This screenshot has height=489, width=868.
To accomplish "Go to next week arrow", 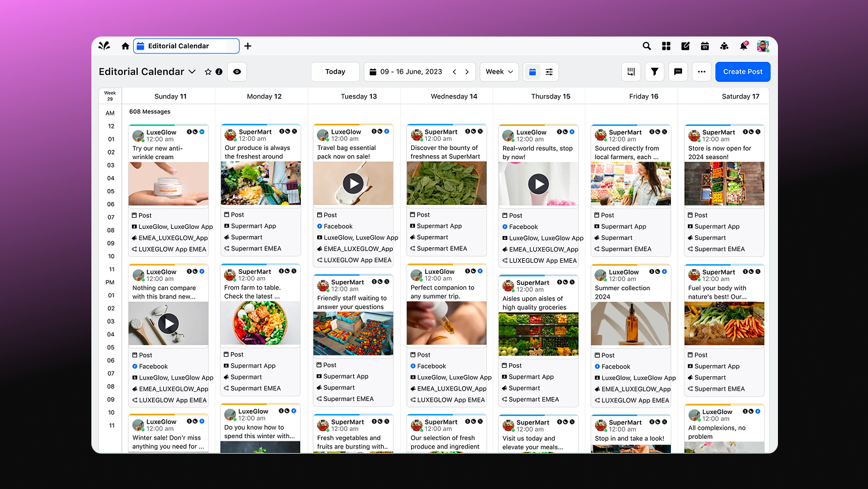I will 467,72.
